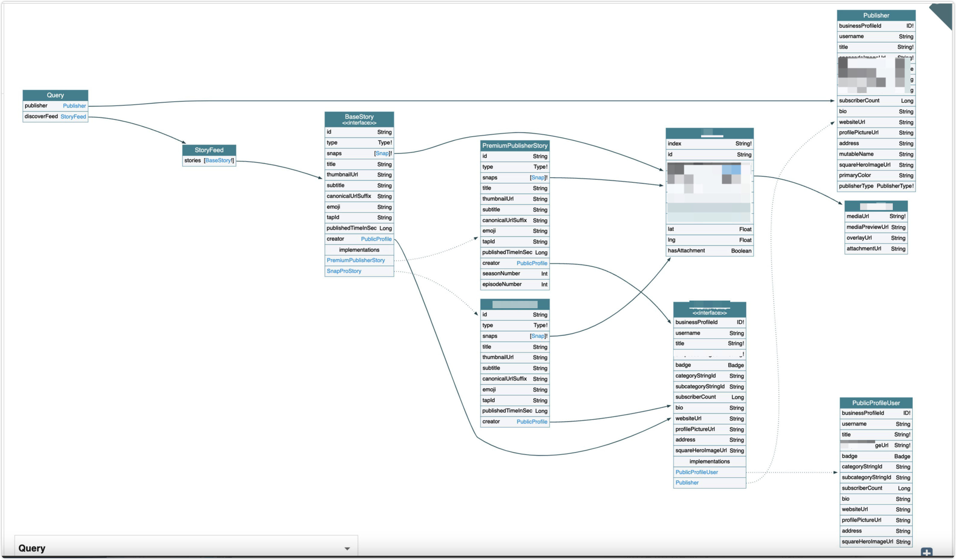The image size is (956, 560).
Task: Select the stories field in StoryFeed
Action: point(209,160)
